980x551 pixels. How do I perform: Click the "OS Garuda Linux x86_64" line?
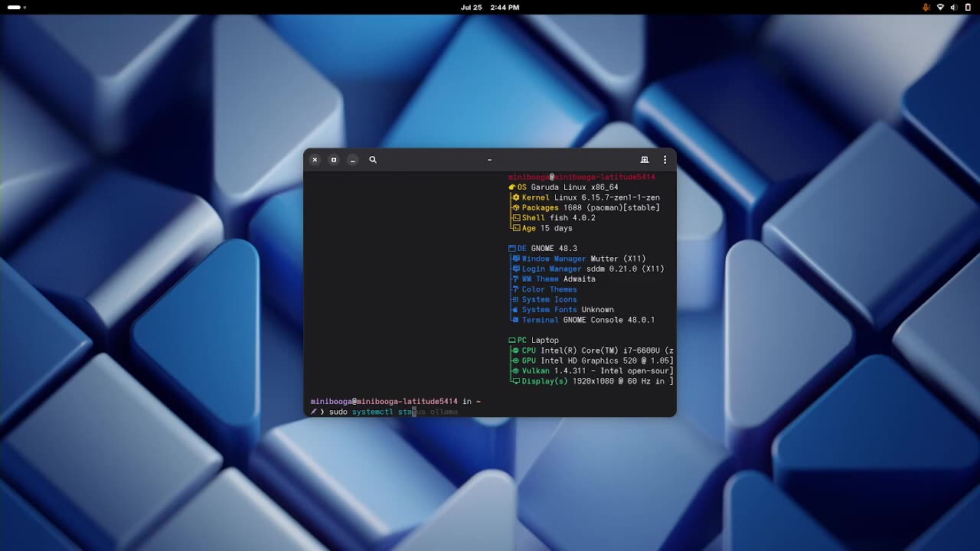click(563, 187)
